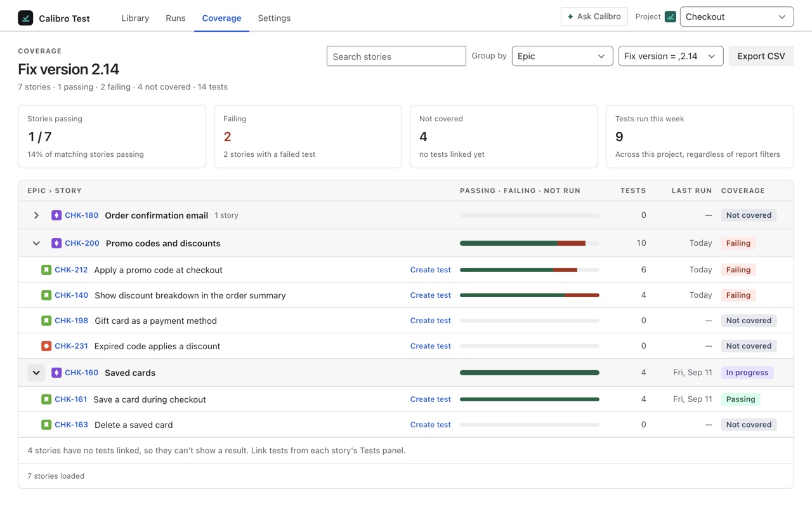Open issue link CHK-160
Screen dimensions: 812x508
(81, 373)
